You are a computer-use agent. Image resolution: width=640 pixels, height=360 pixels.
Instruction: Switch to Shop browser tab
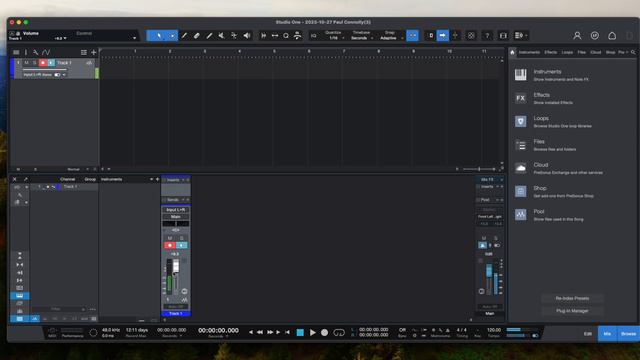(610, 52)
